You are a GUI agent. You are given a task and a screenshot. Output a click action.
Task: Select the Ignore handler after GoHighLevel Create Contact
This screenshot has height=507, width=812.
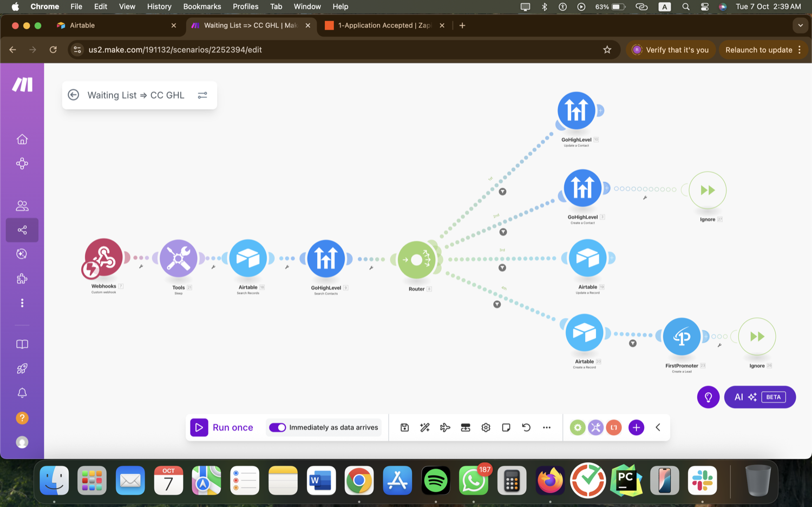click(708, 190)
